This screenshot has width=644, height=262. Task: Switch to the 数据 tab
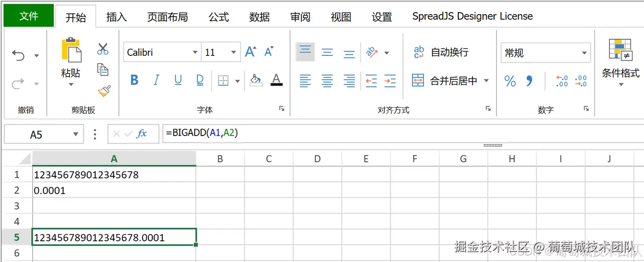260,17
